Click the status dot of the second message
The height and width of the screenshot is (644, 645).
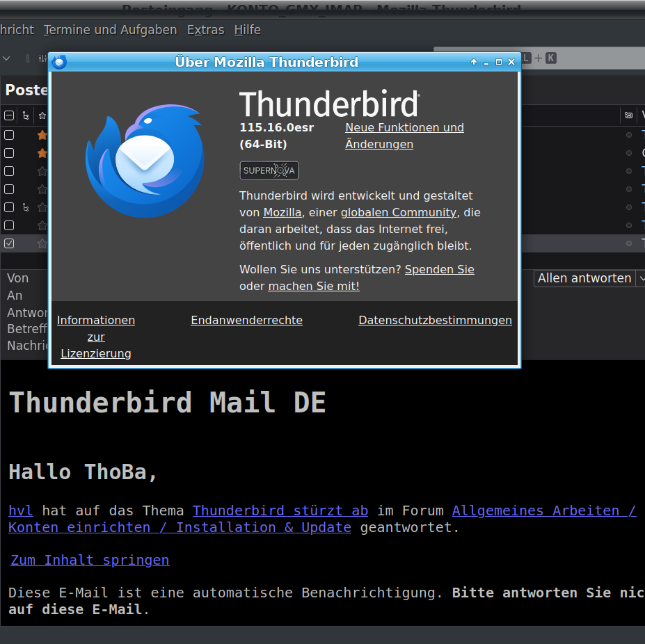(x=628, y=153)
